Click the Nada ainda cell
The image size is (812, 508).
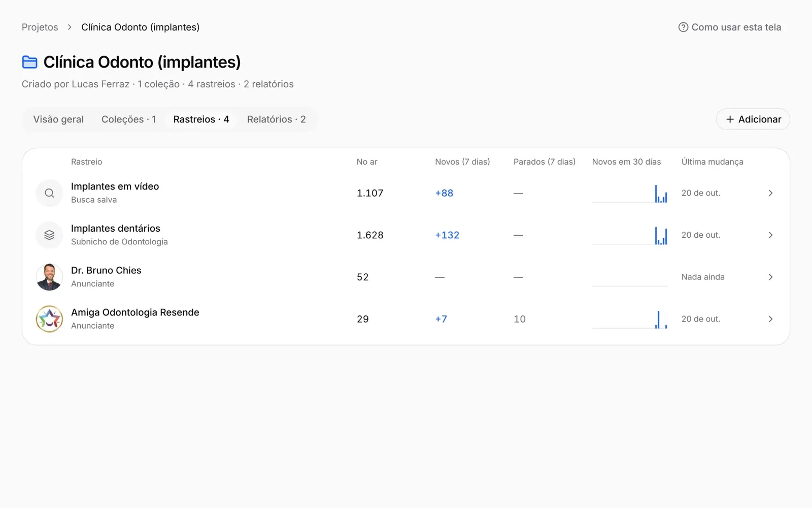[x=703, y=277]
